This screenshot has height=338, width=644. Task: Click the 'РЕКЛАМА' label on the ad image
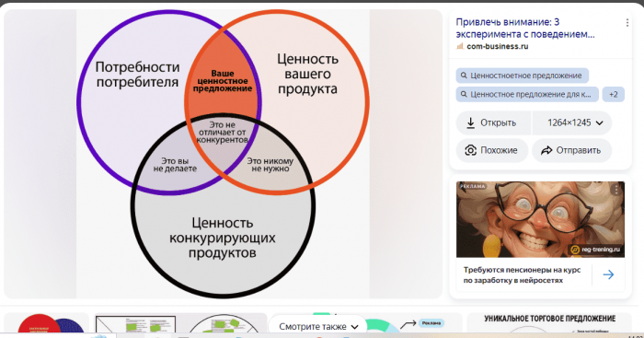[472, 187]
